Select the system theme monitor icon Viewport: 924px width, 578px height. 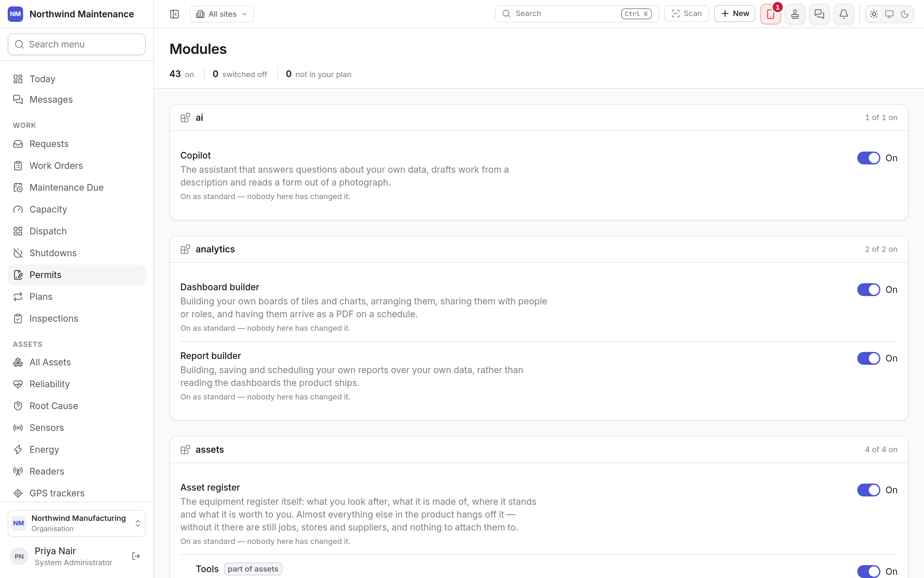pyautogui.click(x=889, y=14)
